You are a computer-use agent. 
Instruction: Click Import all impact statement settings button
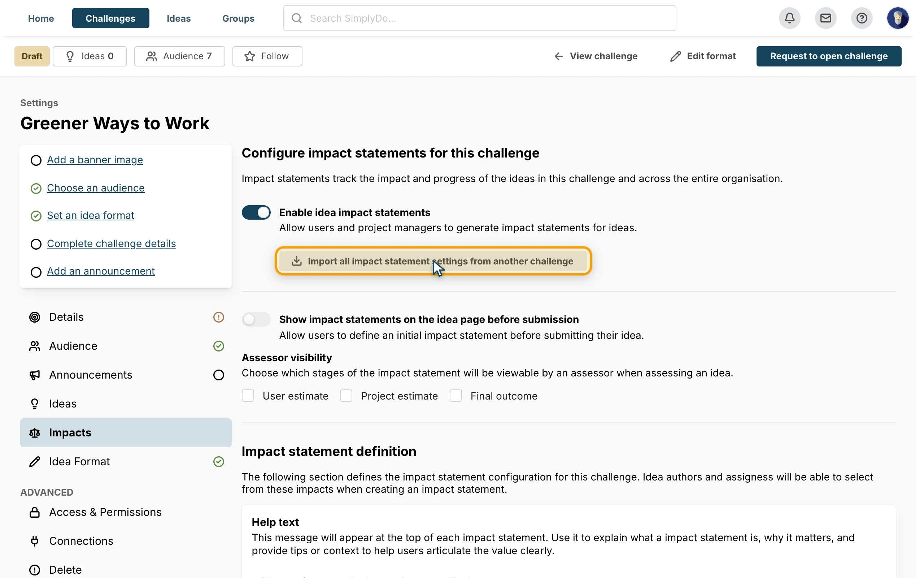(x=433, y=261)
